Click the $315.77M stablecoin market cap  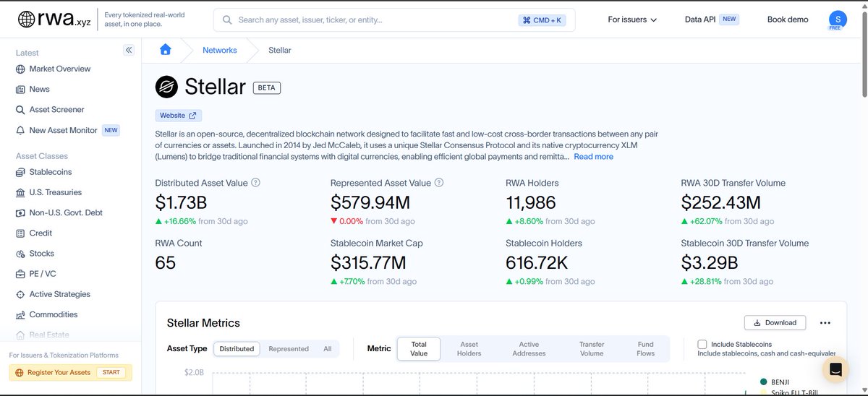click(x=368, y=263)
